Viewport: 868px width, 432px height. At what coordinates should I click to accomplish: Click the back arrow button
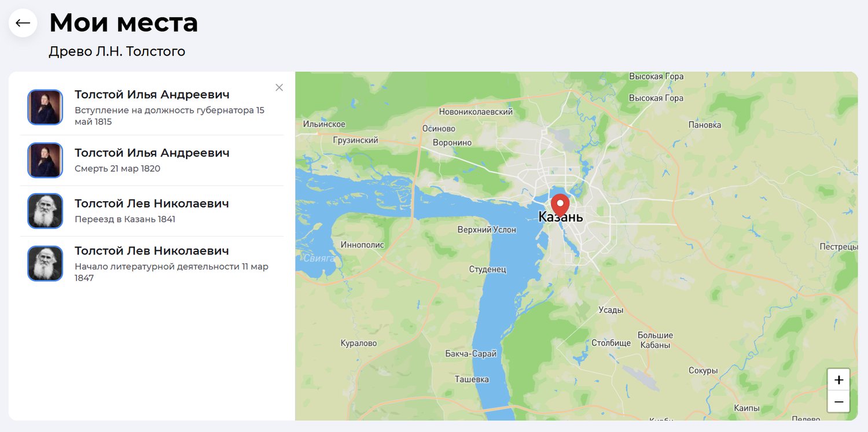pos(23,23)
